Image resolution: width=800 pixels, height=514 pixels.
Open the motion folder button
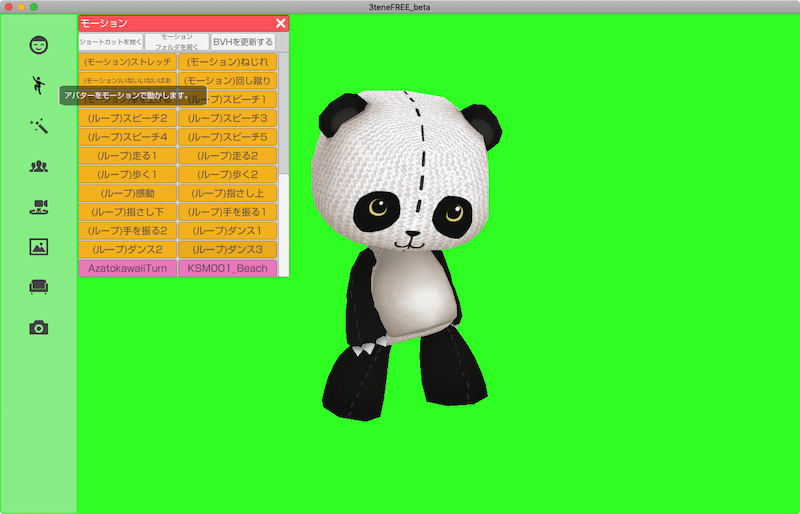point(177,42)
